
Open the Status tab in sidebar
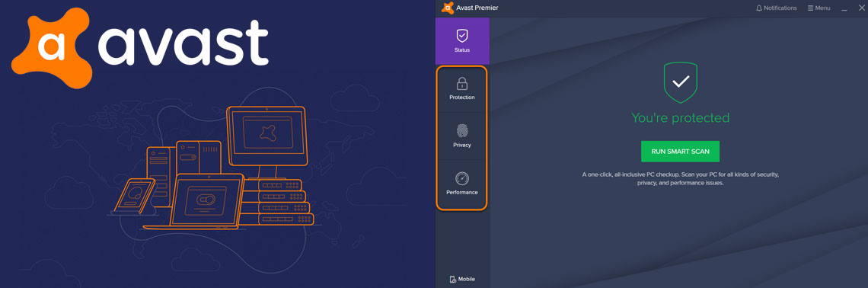462,41
